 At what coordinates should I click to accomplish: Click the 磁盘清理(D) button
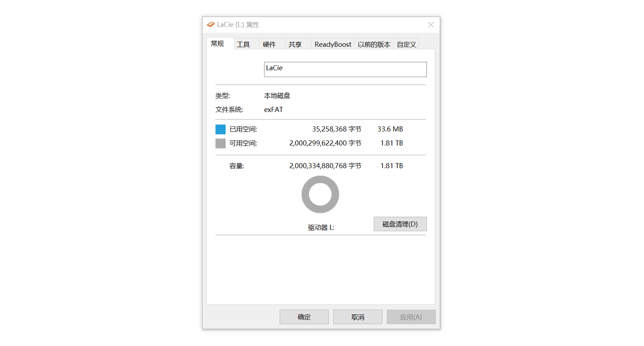[x=400, y=224]
